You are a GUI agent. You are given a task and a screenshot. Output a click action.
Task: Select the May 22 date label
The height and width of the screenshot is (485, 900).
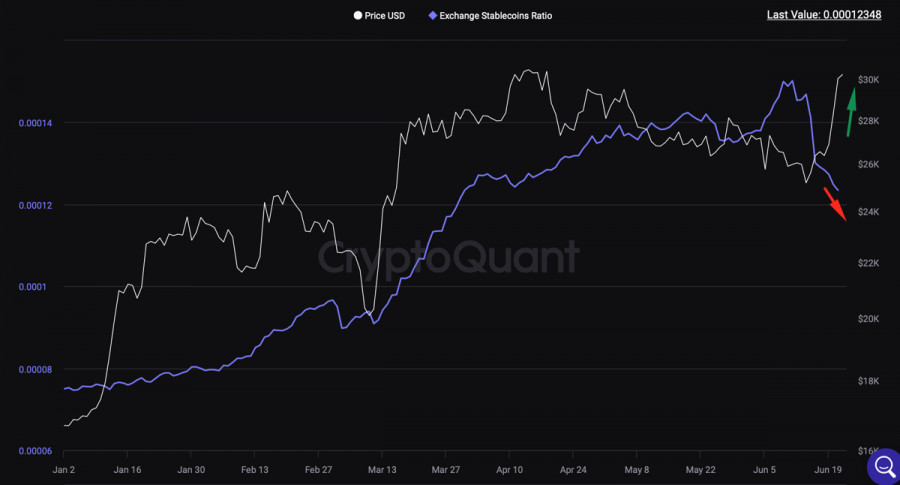pyautogui.click(x=702, y=469)
